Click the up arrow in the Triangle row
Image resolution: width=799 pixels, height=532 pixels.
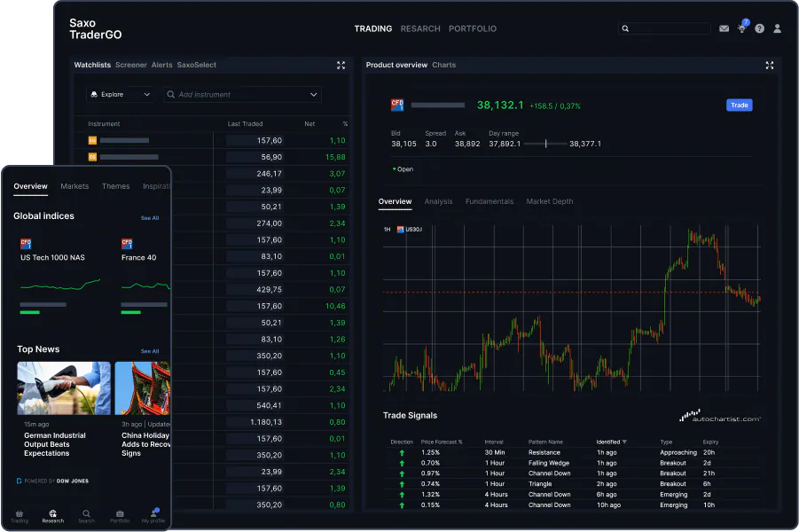(x=402, y=484)
